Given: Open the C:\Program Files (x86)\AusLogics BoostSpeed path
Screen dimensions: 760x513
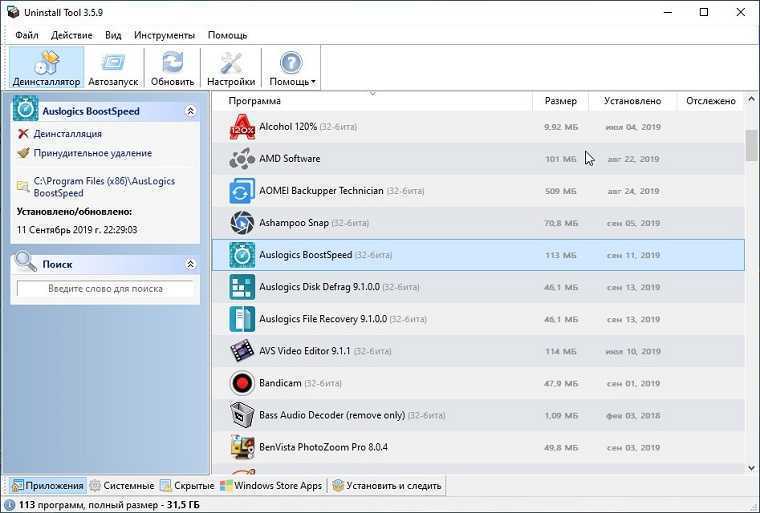Looking at the screenshot, I should (x=104, y=187).
